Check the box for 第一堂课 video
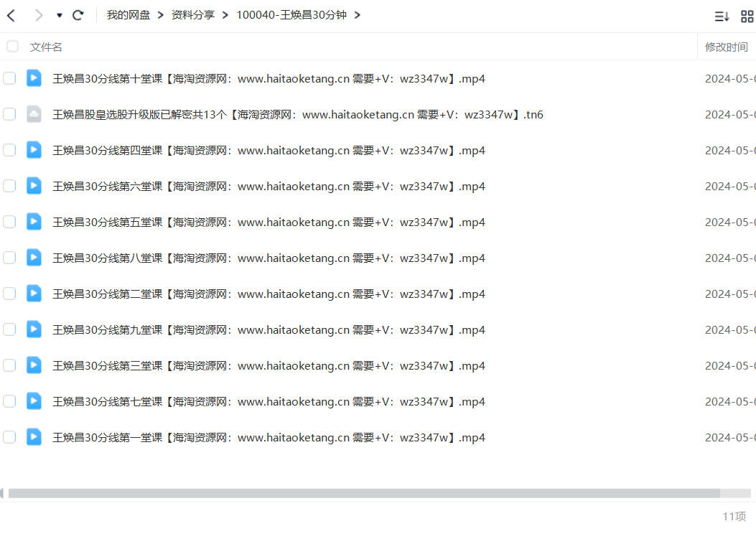The image size is (756, 534). [9, 437]
